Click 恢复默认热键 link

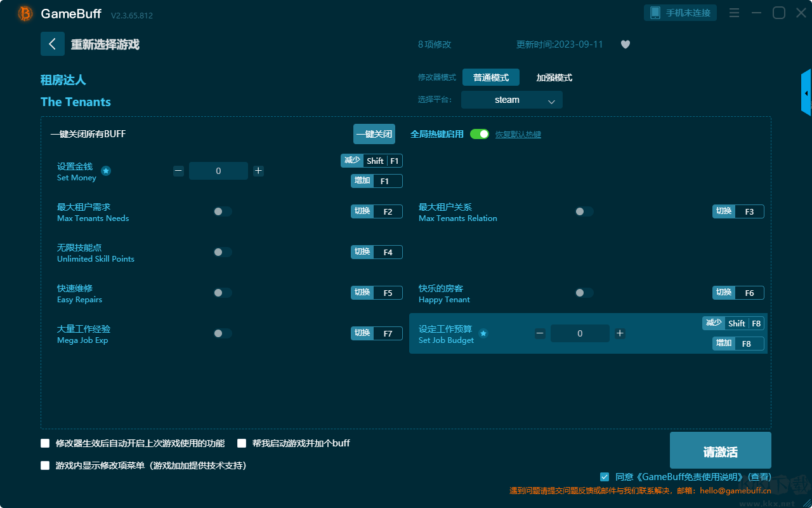click(x=518, y=135)
